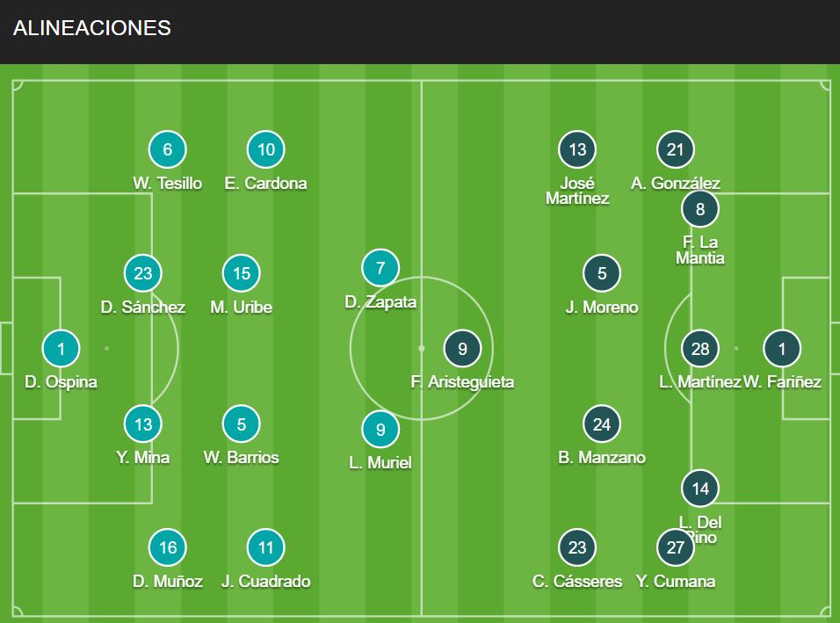Viewport: 840px width, 623px height.
Task: Select L. Martínez's number 28 circle
Action: 700,349
